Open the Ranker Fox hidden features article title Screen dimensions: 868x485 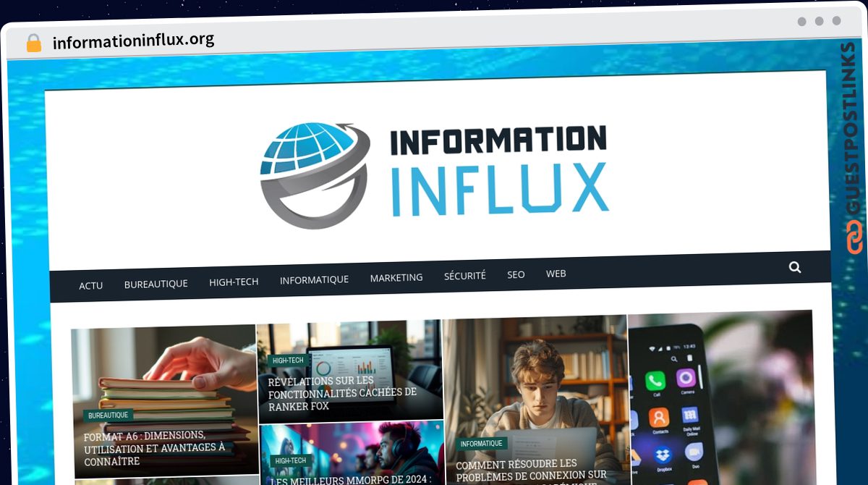pyautogui.click(x=342, y=393)
